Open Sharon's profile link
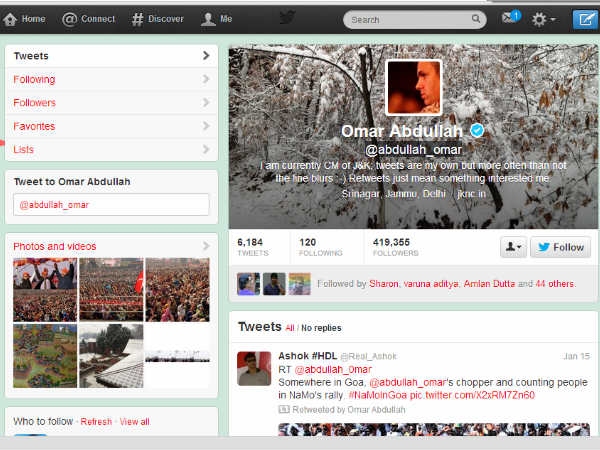Viewport: 600px width, 450px height. click(384, 284)
